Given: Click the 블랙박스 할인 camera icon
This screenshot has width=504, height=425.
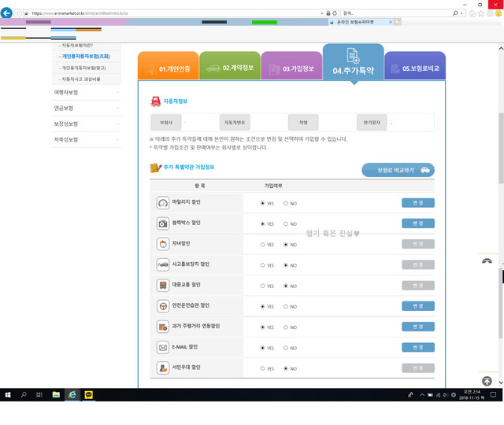Looking at the screenshot, I should click(x=163, y=224).
